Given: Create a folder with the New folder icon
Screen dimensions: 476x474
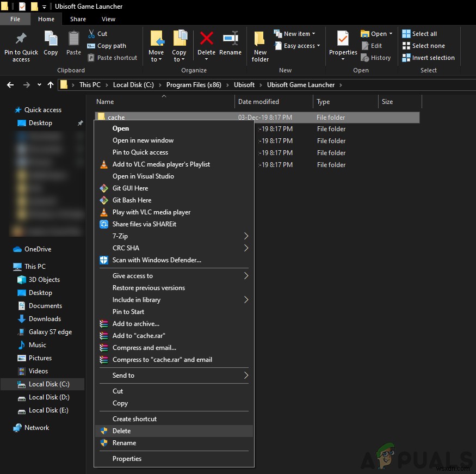Looking at the screenshot, I should pos(259,46).
